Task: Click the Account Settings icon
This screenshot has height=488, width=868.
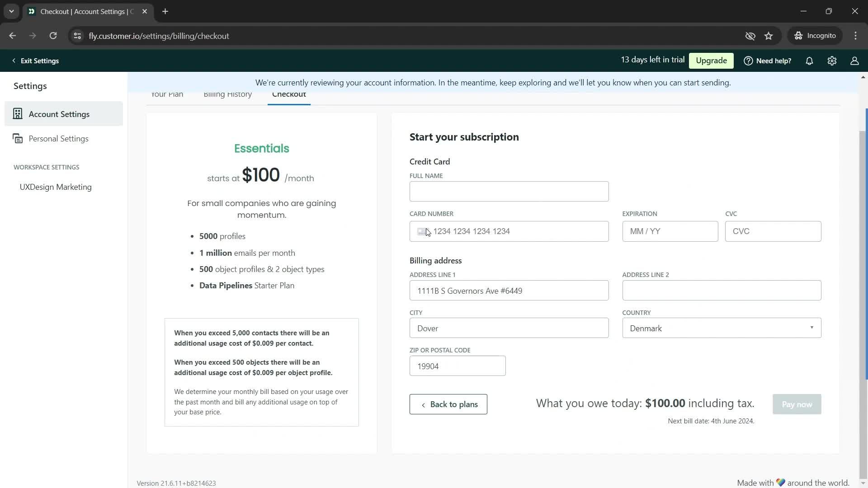Action: click(x=17, y=114)
